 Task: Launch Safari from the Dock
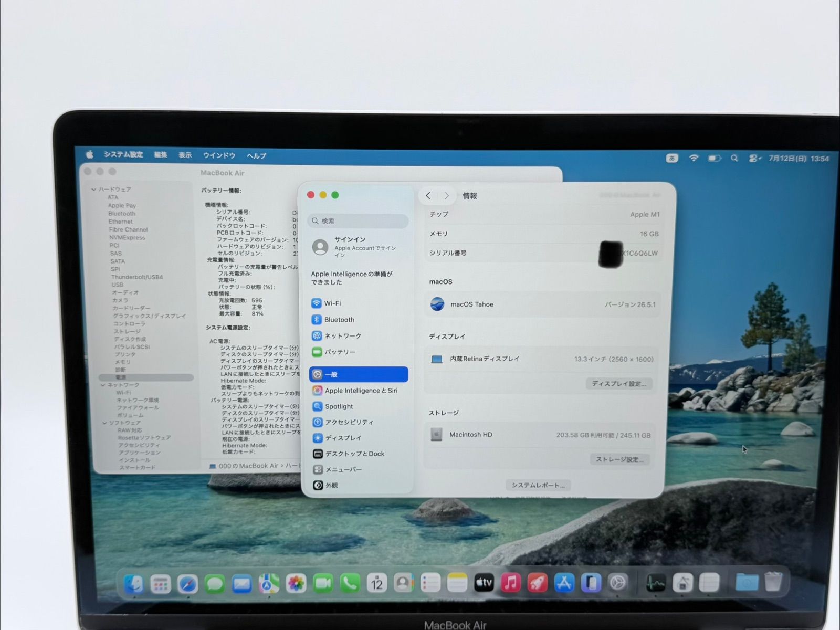point(187,583)
